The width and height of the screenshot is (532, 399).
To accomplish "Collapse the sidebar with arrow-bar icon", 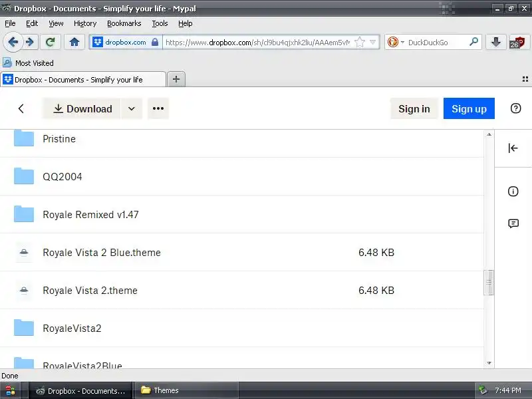I will [513, 148].
